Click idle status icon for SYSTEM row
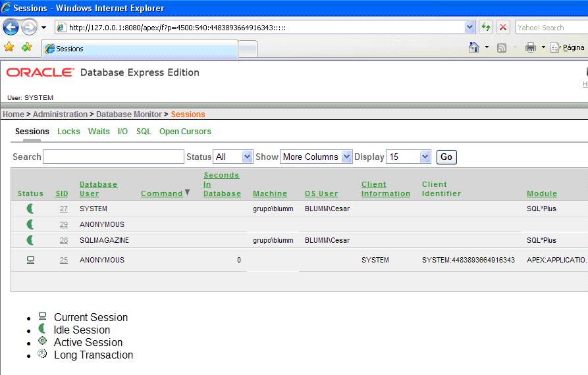The width and height of the screenshot is (588, 375). (30, 209)
